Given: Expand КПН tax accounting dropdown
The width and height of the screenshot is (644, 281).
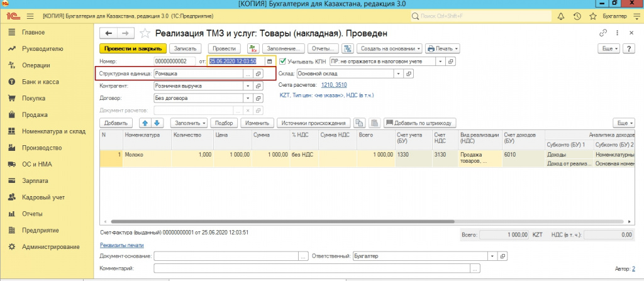Looking at the screenshot, I should (440, 61).
